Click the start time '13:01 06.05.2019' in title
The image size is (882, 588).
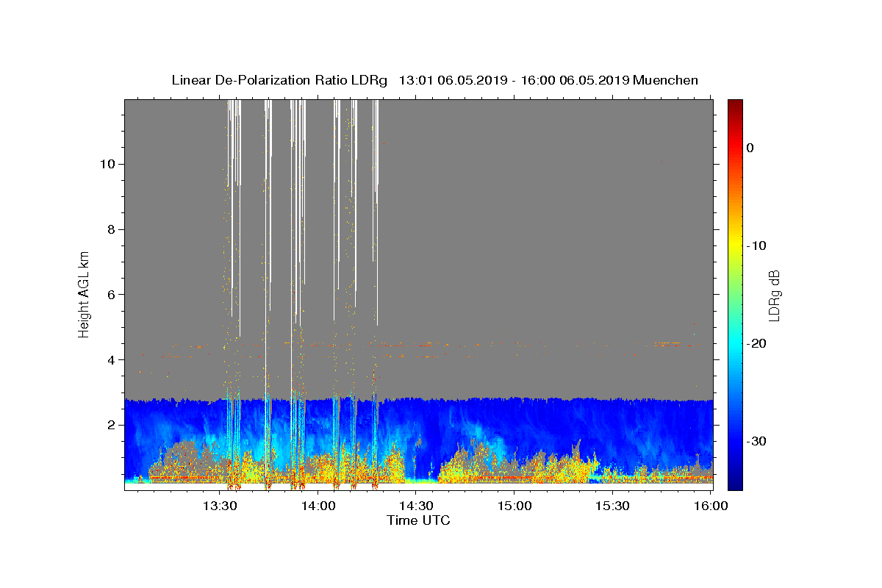pos(452,80)
